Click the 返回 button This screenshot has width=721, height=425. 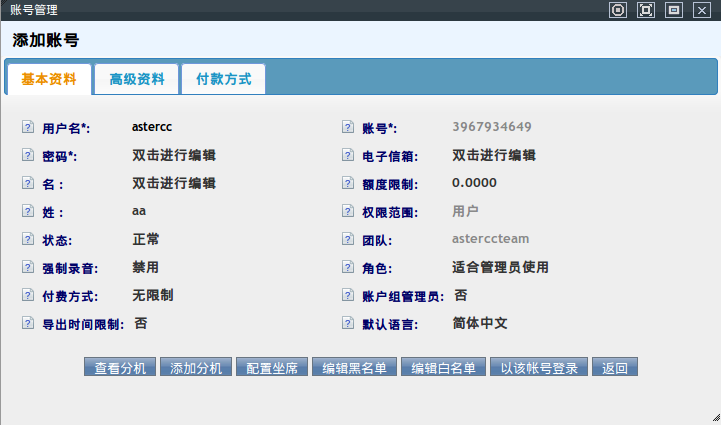[615, 367]
